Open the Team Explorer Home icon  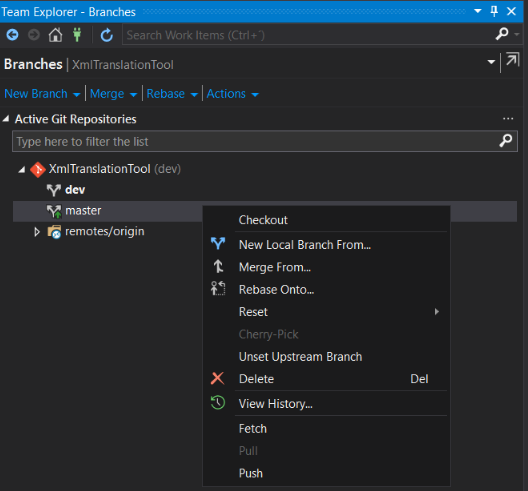[x=55, y=35]
